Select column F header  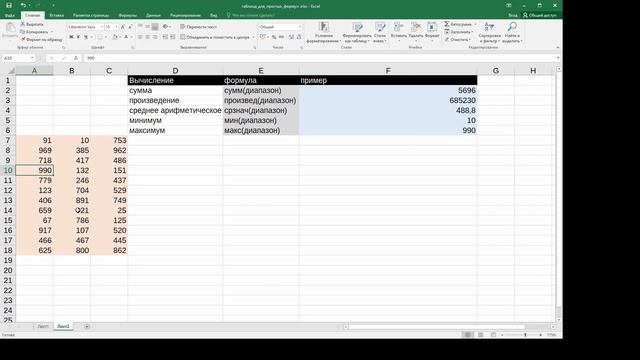click(x=388, y=71)
